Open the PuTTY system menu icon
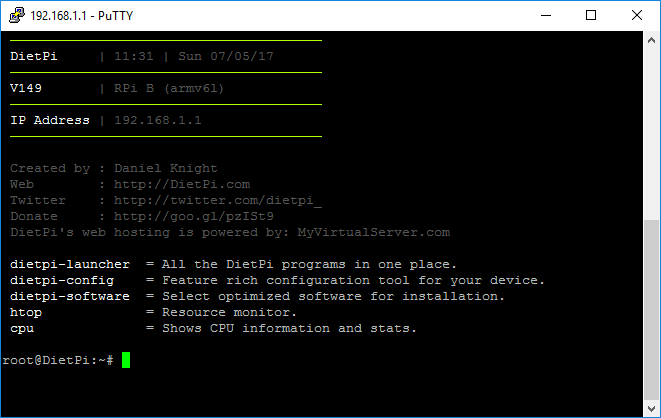Screen dimensions: 661x418 click(x=17, y=15)
